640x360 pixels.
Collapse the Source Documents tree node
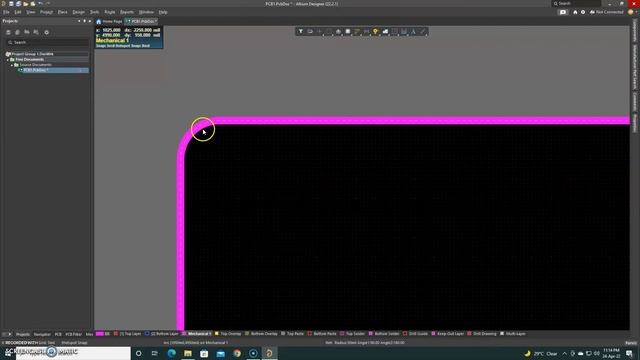(11, 65)
